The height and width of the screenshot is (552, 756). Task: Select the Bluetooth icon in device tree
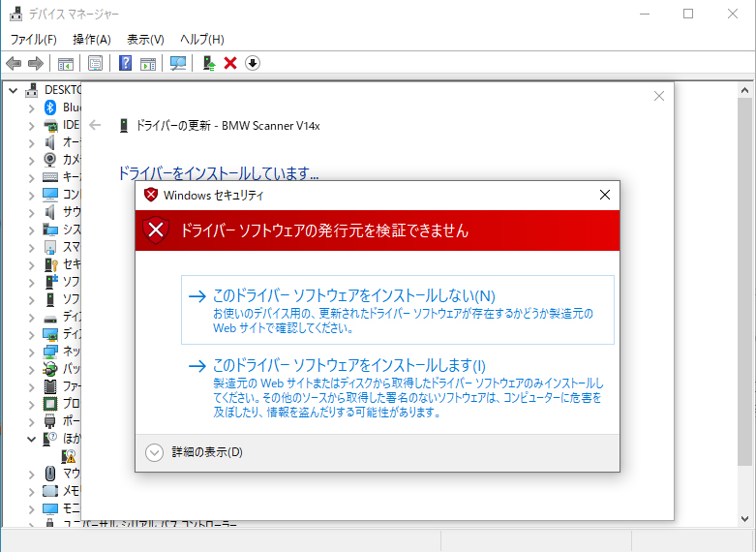coord(50,107)
